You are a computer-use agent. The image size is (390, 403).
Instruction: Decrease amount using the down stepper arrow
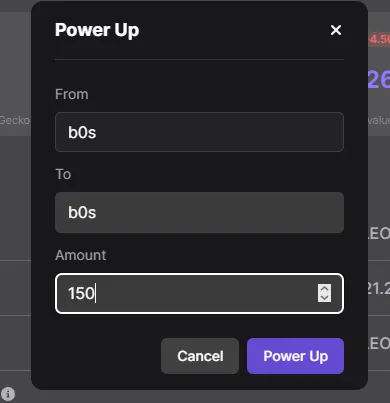(x=324, y=297)
